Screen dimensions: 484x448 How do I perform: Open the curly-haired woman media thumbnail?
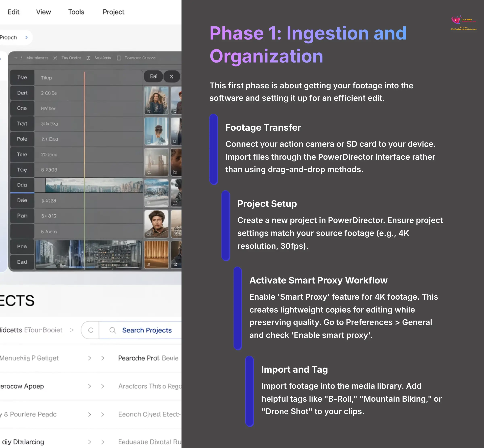tap(156, 100)
